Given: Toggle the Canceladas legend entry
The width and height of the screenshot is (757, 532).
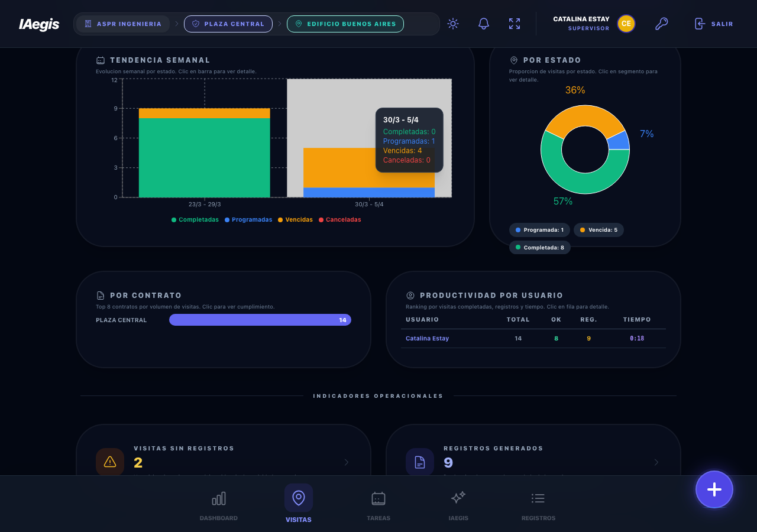Looking at the screenshot, I should click(x=339, y=219).
